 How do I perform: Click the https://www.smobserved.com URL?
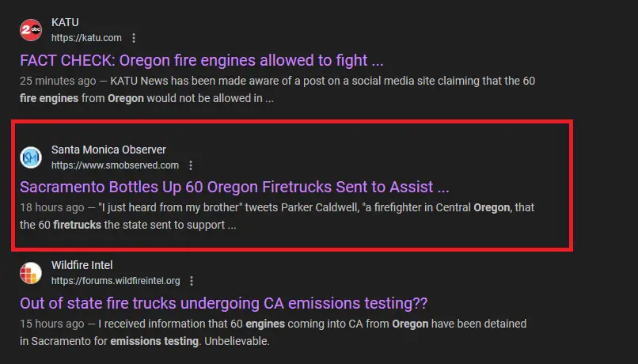tap(115, 165)
